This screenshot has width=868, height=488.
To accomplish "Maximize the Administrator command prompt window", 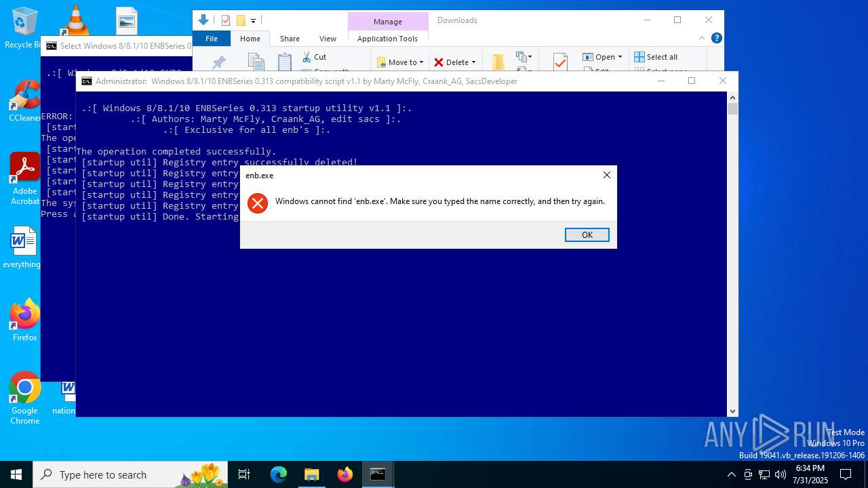I will [x=692, y=81].
